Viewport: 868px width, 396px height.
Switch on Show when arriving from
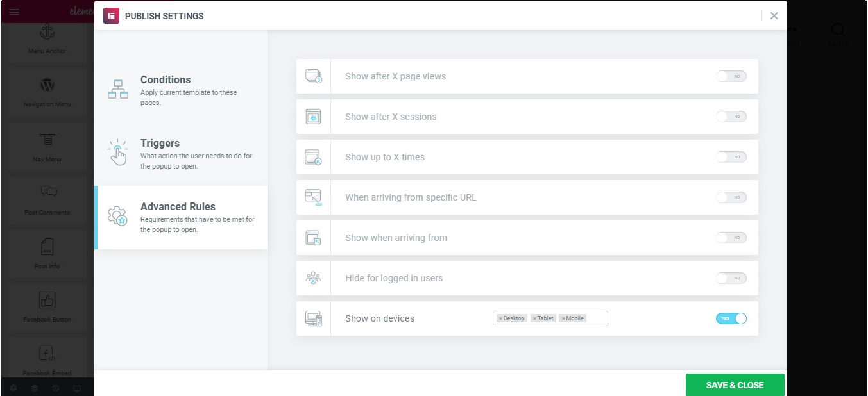(x=731, y=238)
